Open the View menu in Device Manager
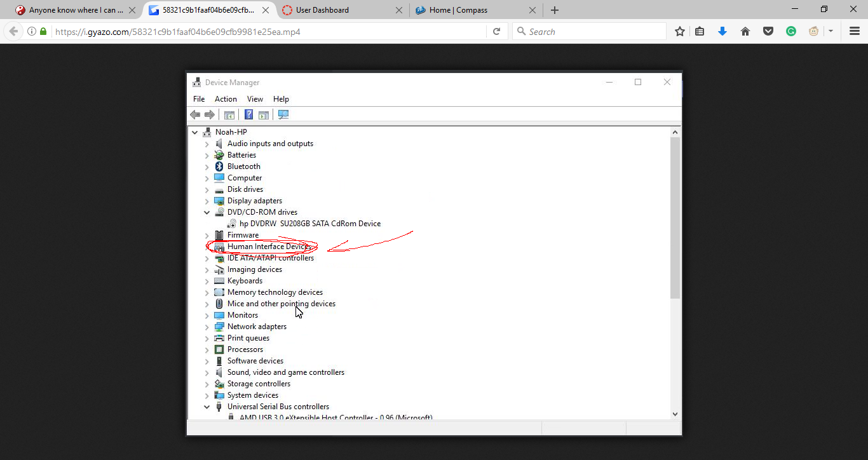Viewport: 868px width, 460px height. [255, 99]
